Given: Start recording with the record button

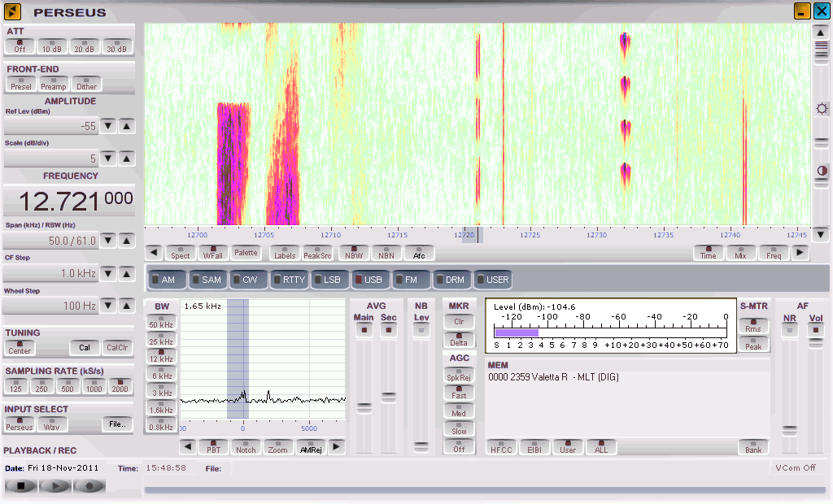Looking at the screenshot, I should (89, 486).
